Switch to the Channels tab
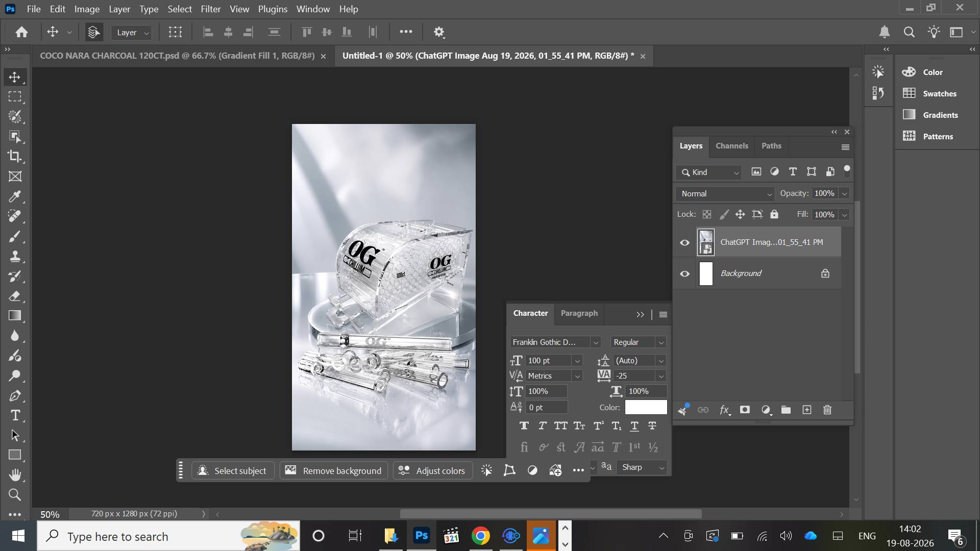 pos(731,145)
